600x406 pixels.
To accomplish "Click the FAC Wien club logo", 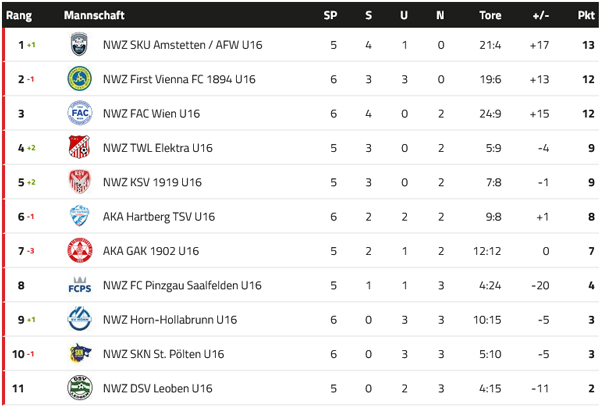I will pos(79,113).
